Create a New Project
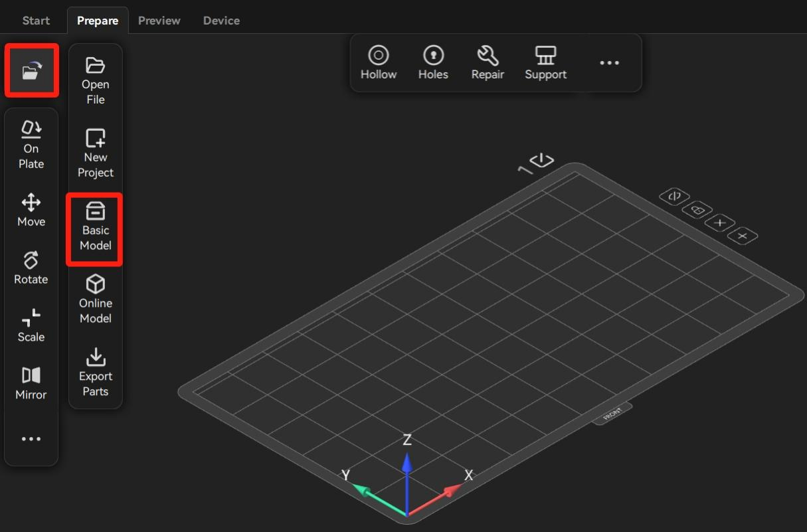 click(96, 154)
